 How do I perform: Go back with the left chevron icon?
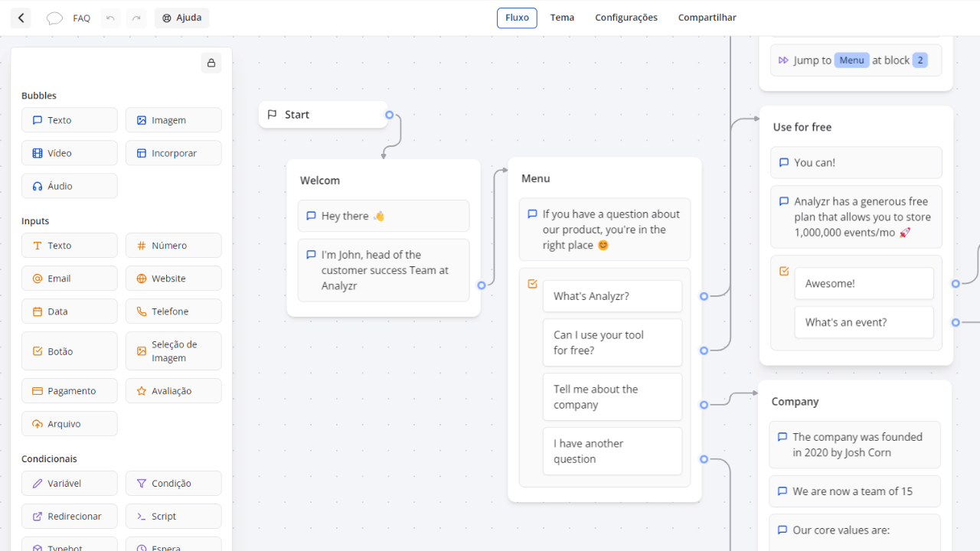point(21,18)
